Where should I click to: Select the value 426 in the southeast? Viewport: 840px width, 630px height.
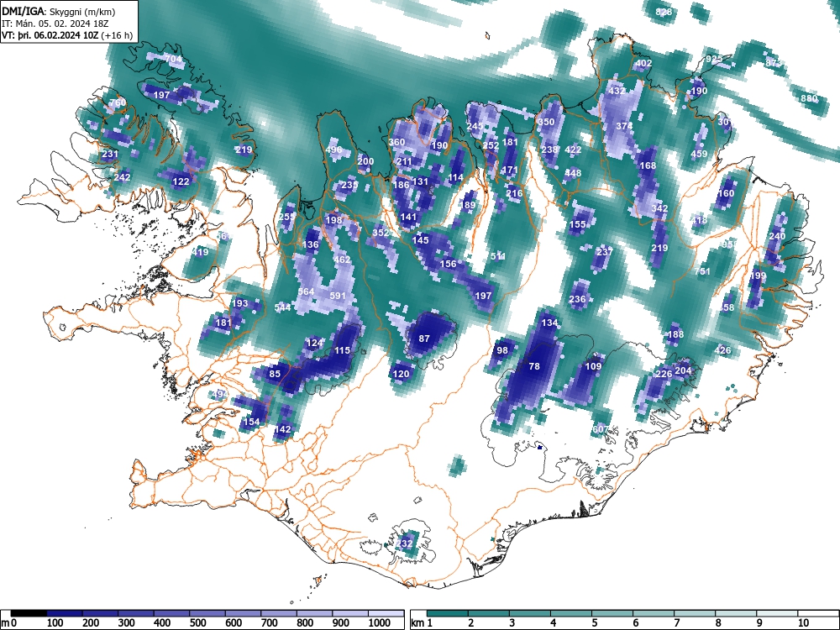point(722,350)
